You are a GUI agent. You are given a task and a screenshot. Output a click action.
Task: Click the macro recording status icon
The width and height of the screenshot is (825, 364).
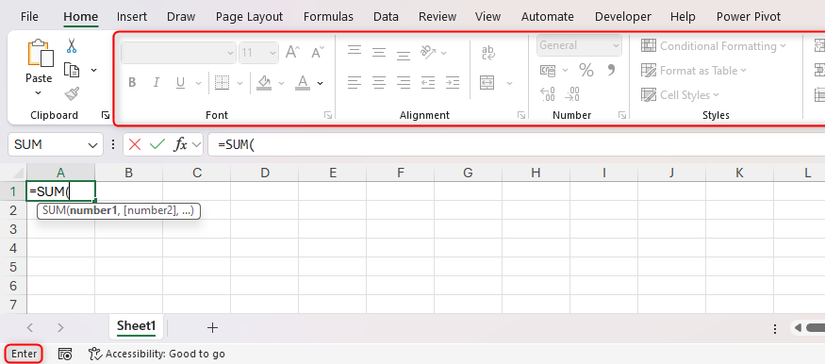pyautogui.click(x=65, y=354)
